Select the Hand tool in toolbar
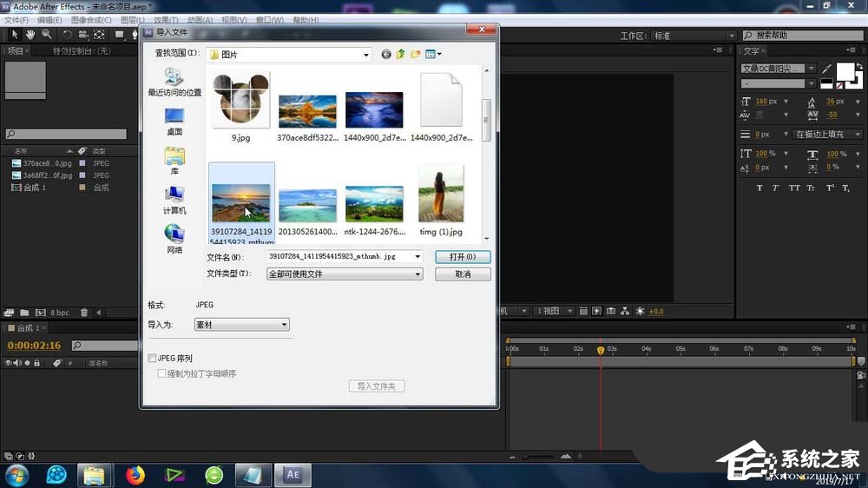 point(30,35)
